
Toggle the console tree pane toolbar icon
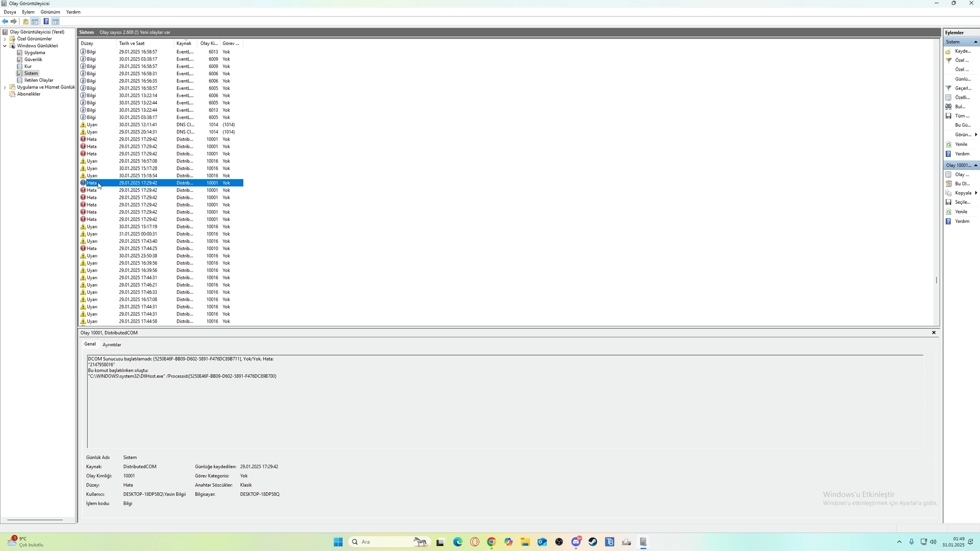[x=35, y=21]
